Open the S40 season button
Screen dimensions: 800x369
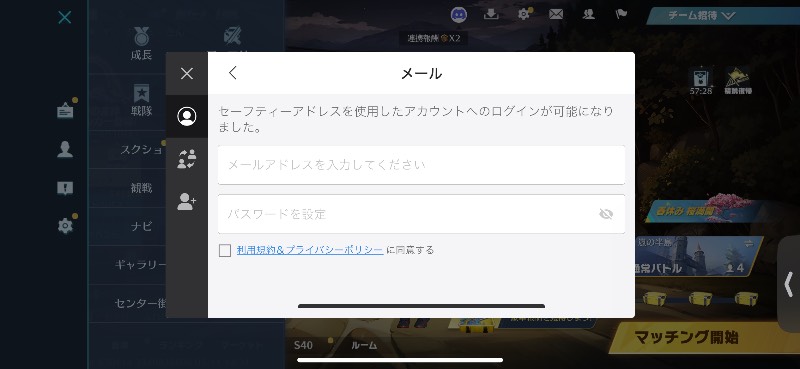pos(304,346)
